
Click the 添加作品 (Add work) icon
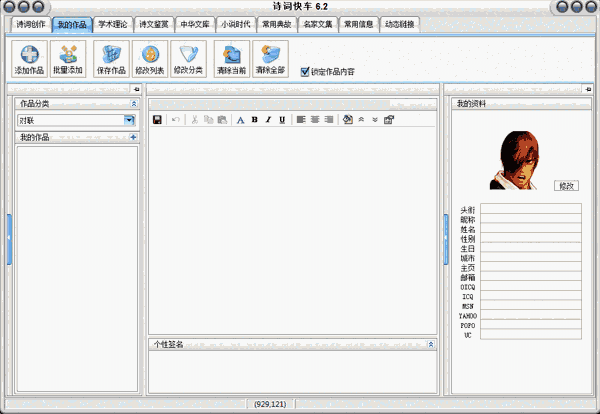(30, 59)
